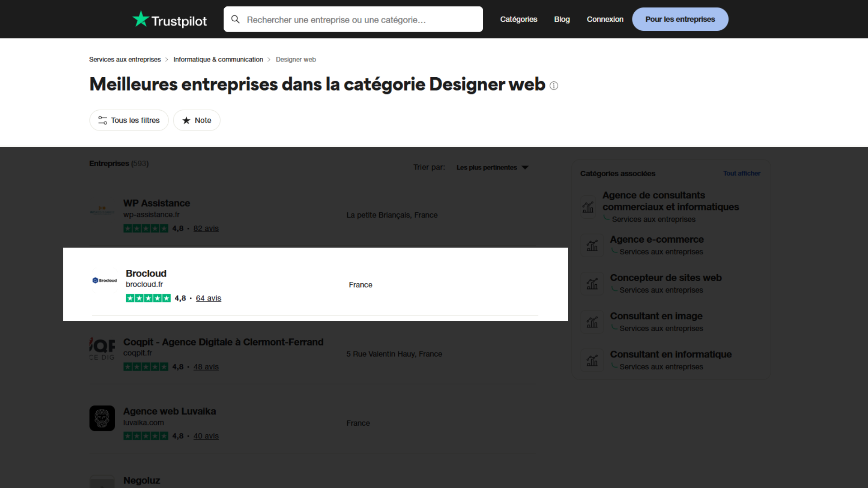This screenshot has height=488, width=868.
Task: Open Brocloud's '64 avis' reviews link
Action: point(208,298)
